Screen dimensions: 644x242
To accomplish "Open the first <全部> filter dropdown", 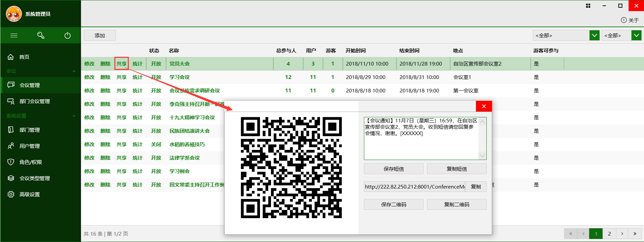I will [594, 35].
